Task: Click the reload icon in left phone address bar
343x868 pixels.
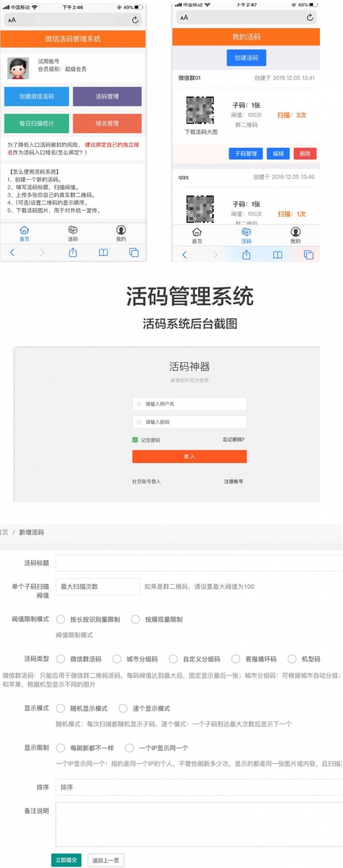Action: (135, 20)
